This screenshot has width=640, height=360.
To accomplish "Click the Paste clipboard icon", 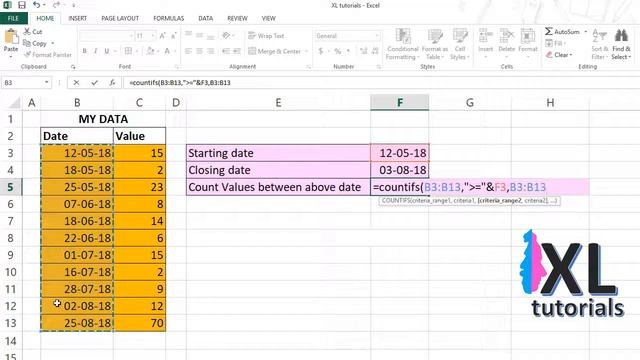I will pos(11,38).
